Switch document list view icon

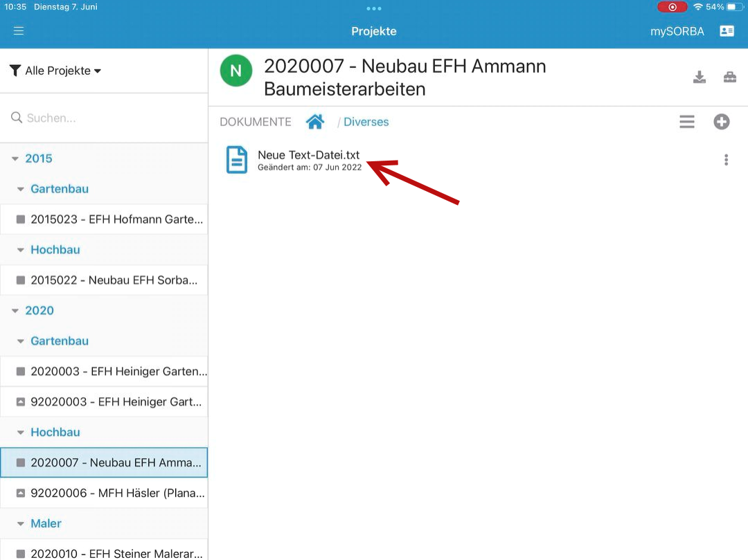pos(686,122)
